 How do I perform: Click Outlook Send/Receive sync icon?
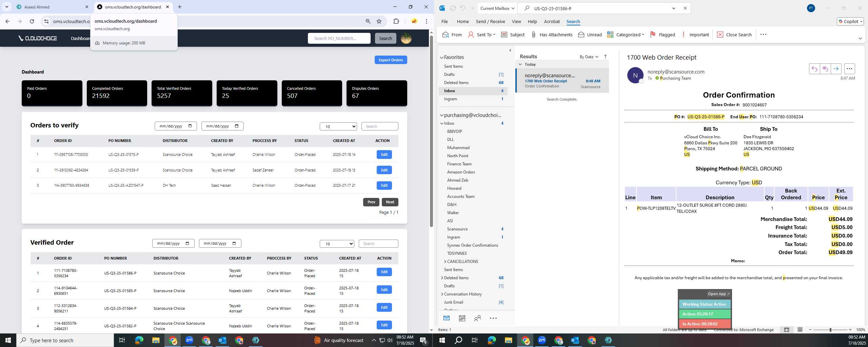[x=453, y=8]
